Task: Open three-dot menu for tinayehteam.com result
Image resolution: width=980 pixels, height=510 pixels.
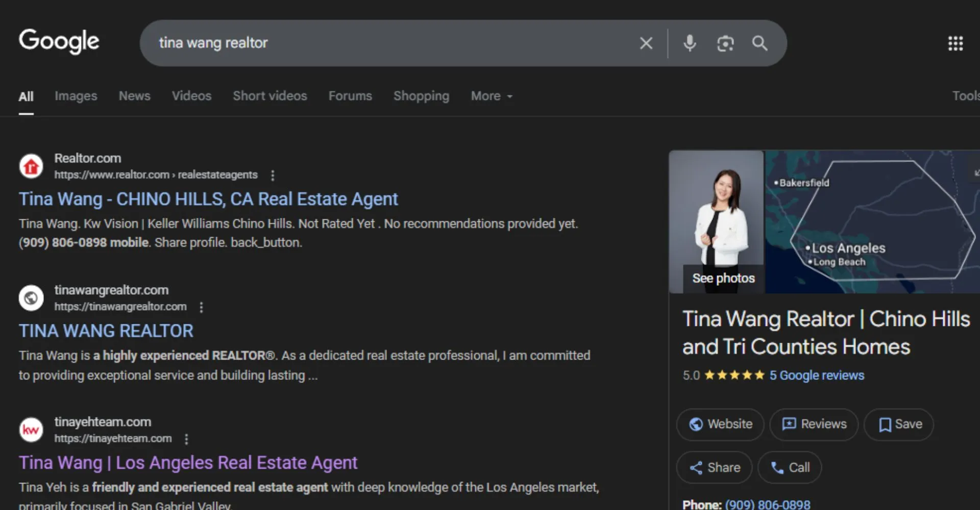Action: pyautogui.click(x=186, y=439)
